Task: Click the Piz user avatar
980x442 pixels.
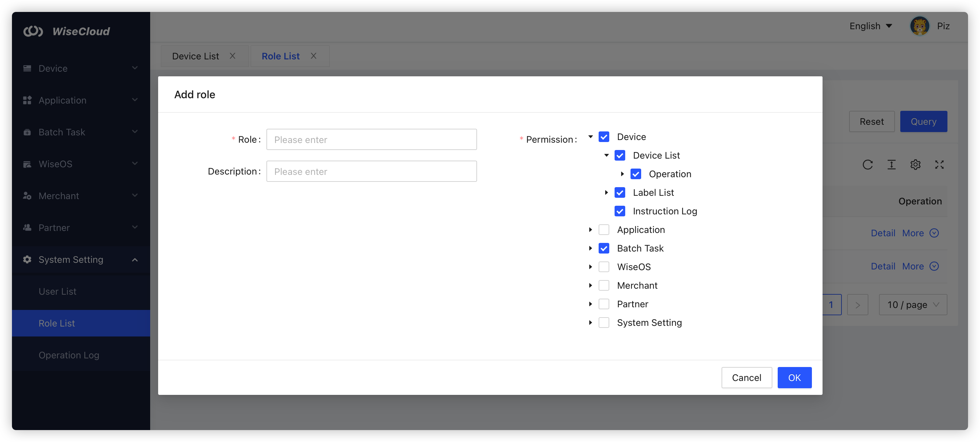Action: (x=920, y=26)
